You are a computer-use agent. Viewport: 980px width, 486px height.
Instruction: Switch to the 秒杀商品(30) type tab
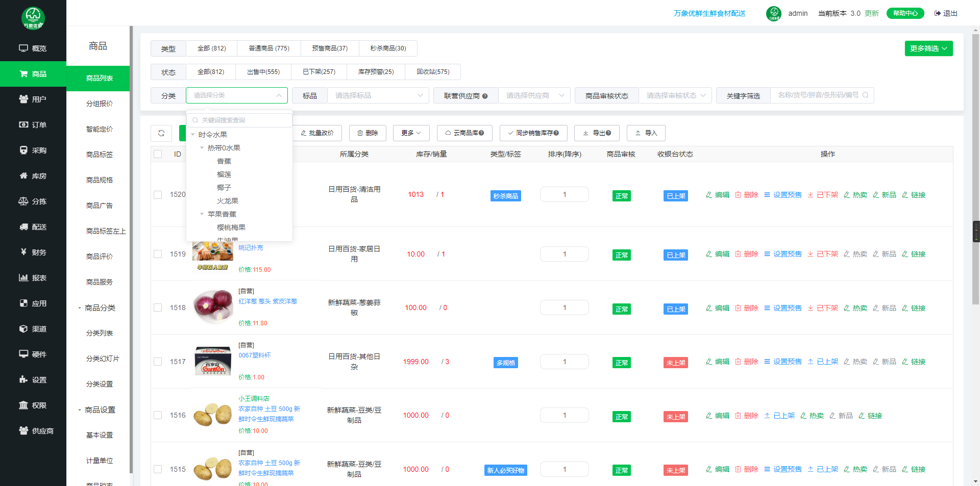pos(388,48)
